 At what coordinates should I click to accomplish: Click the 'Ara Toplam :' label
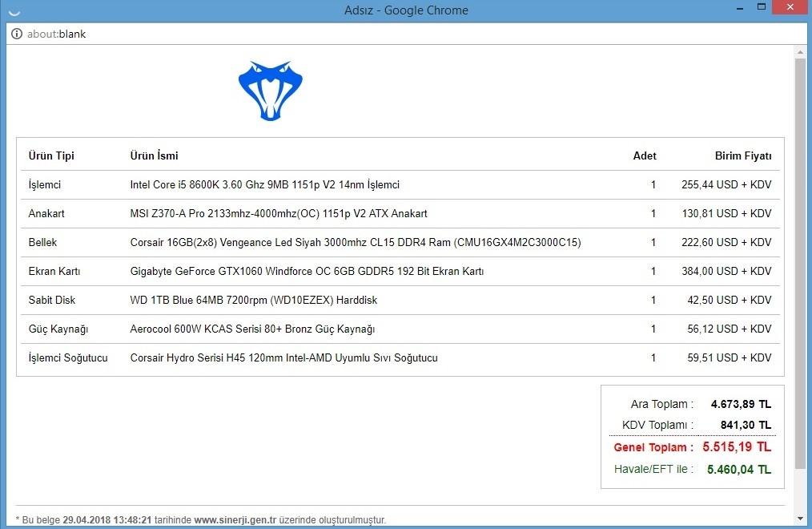click(661, 404)
